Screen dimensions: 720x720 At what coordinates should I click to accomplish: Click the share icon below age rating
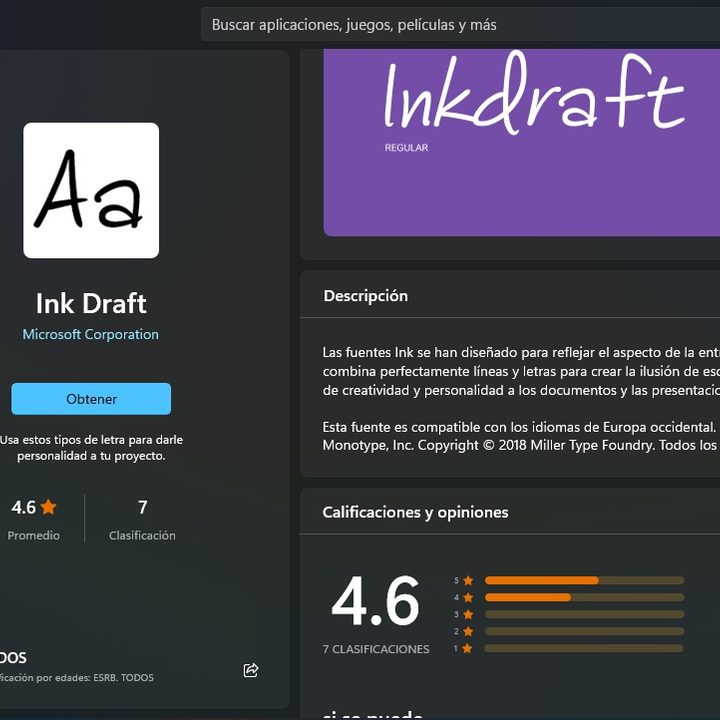[251, 670]
